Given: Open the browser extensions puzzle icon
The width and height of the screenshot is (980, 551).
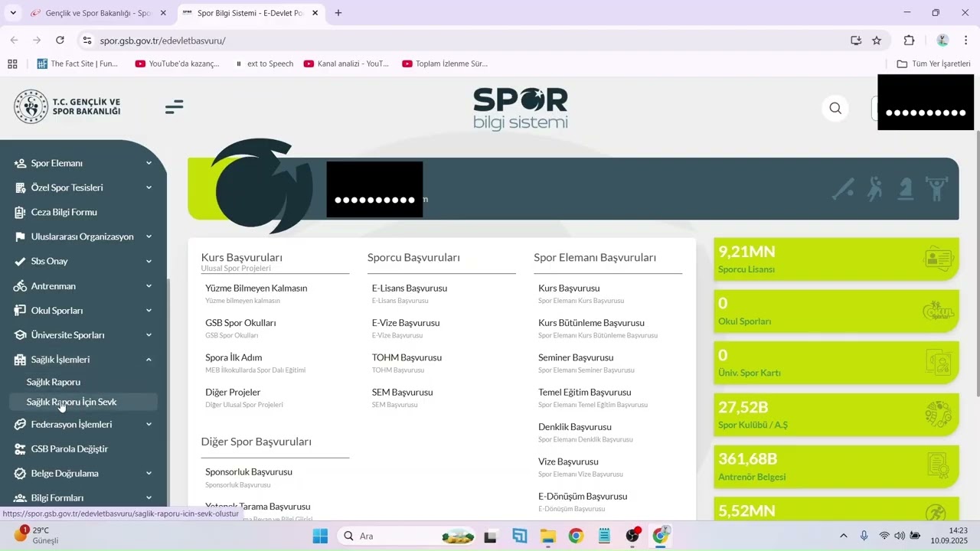Looking at the screenshot, I should point(910,41).
